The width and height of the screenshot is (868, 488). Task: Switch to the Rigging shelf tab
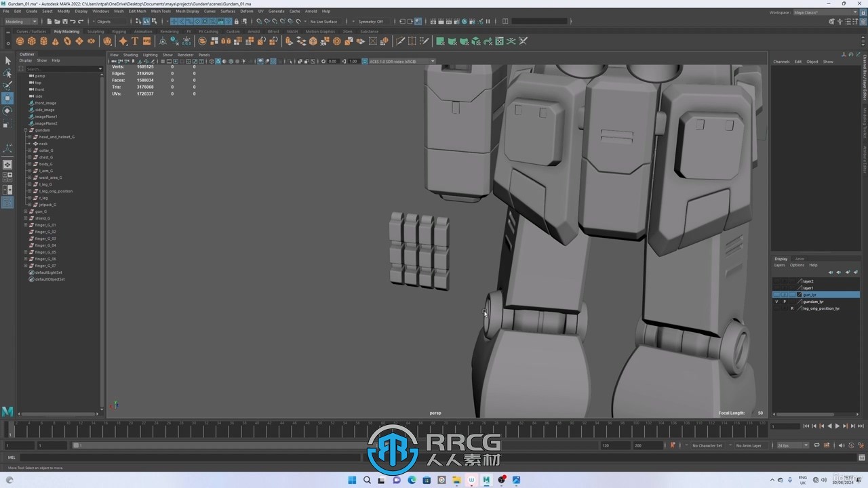pyautogui.click(x=119, y=31)
